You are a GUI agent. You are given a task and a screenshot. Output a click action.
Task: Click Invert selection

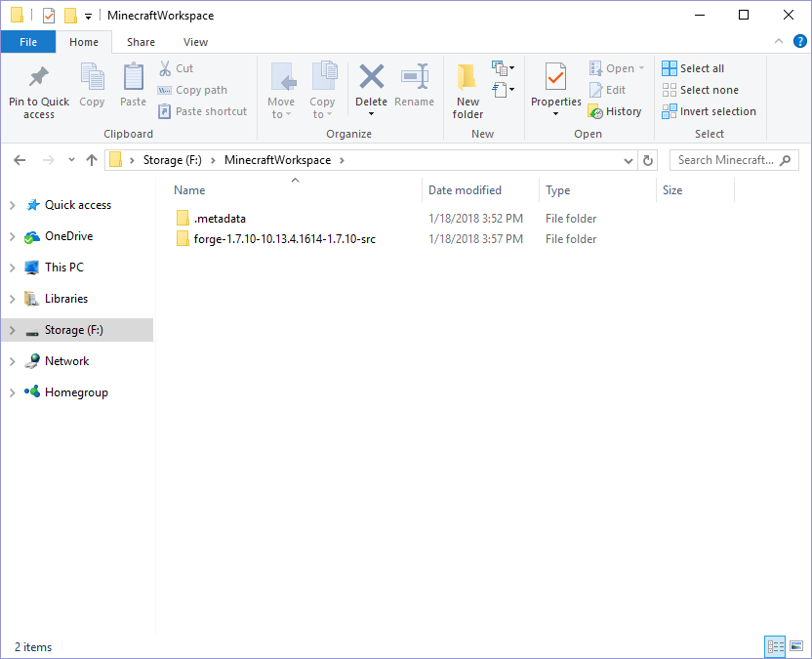click(x=709, y=111)
